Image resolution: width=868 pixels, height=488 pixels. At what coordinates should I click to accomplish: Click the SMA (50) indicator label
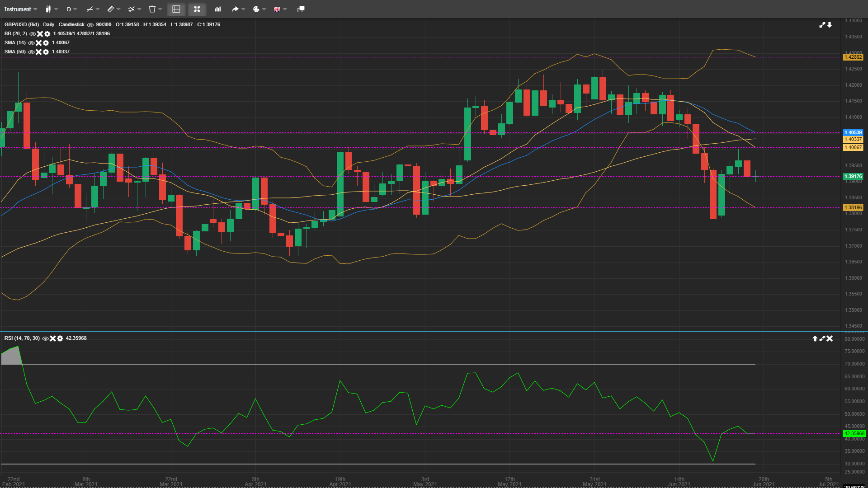pyautogui.click(x=15, y=52)
